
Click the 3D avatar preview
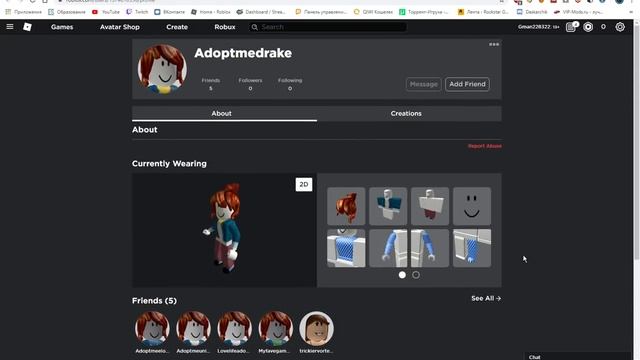pyautogui.click(x=224, y=230)
